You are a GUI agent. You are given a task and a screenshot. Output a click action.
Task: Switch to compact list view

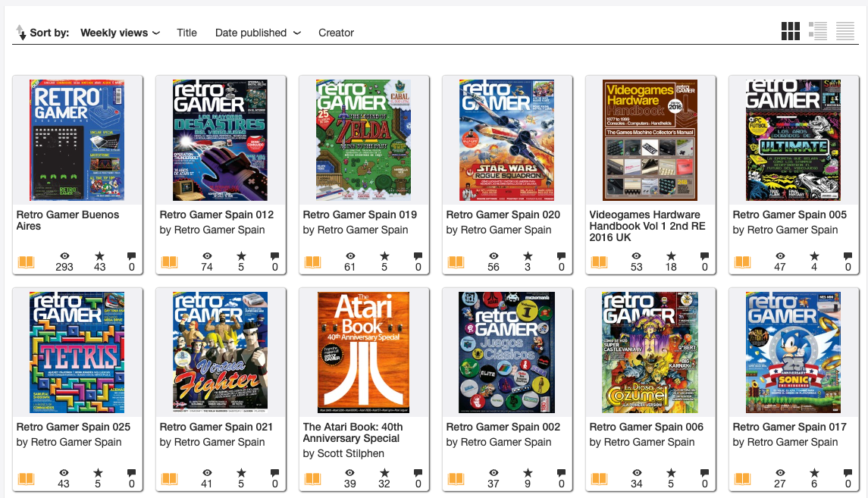[x=845, y=31]
